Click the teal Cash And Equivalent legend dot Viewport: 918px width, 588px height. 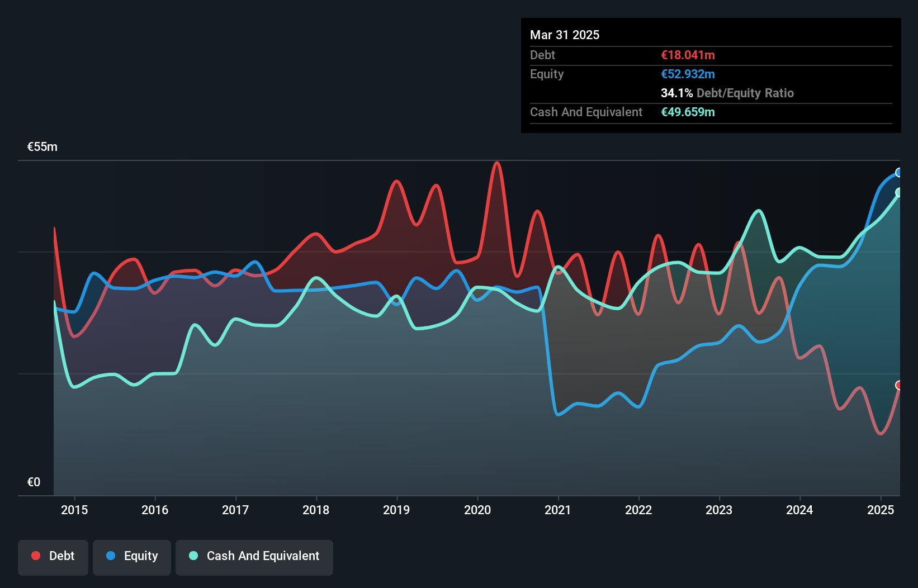point(193,556)
